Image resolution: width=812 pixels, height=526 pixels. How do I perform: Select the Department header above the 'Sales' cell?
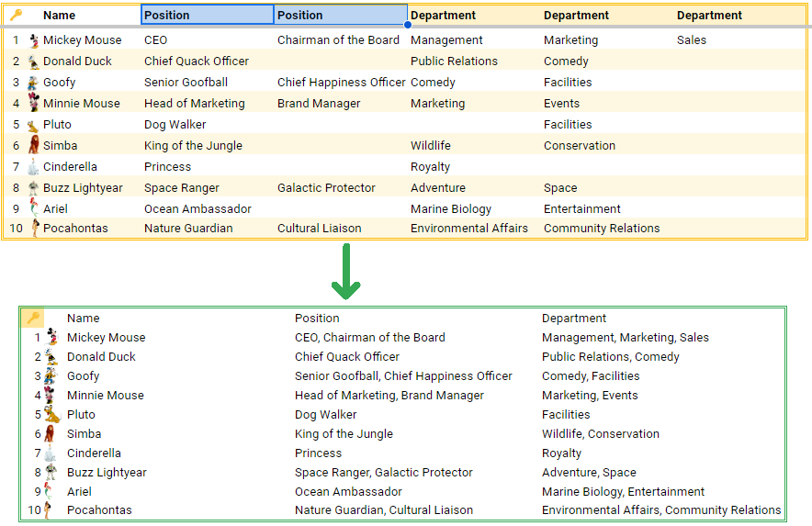click(x=709, y=15)
